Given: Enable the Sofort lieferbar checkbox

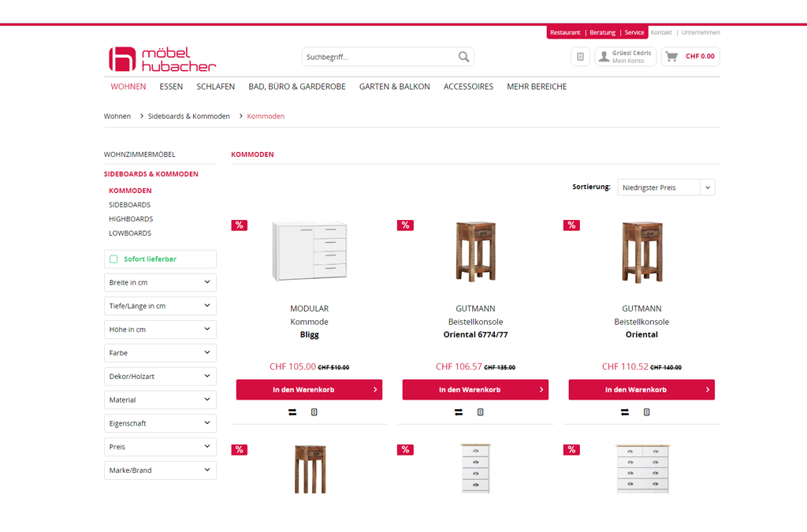Looking at the screenshot, I should 113,259.
